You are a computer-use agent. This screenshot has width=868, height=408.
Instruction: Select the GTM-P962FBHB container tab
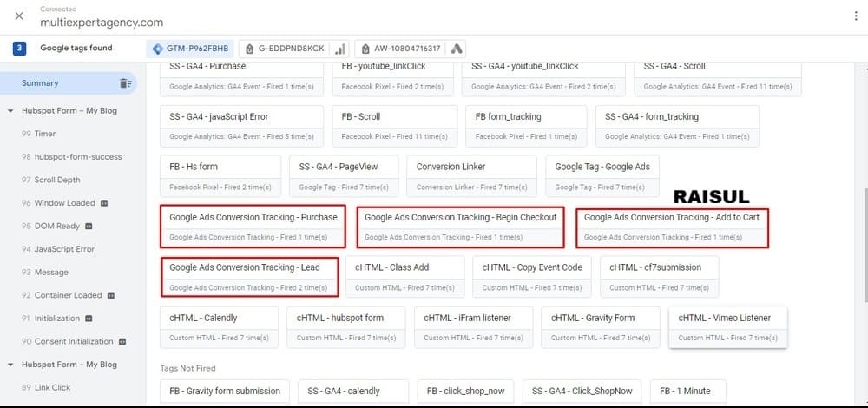tap(190, 49)
